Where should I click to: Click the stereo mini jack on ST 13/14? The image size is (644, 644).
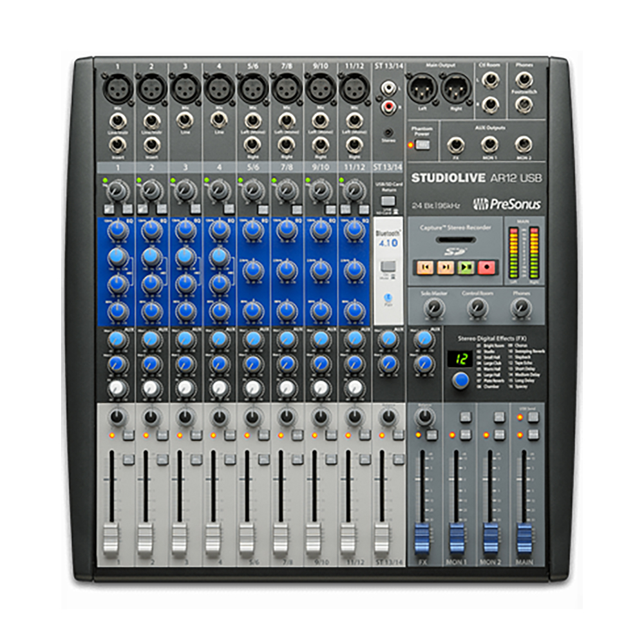point(388,132)
